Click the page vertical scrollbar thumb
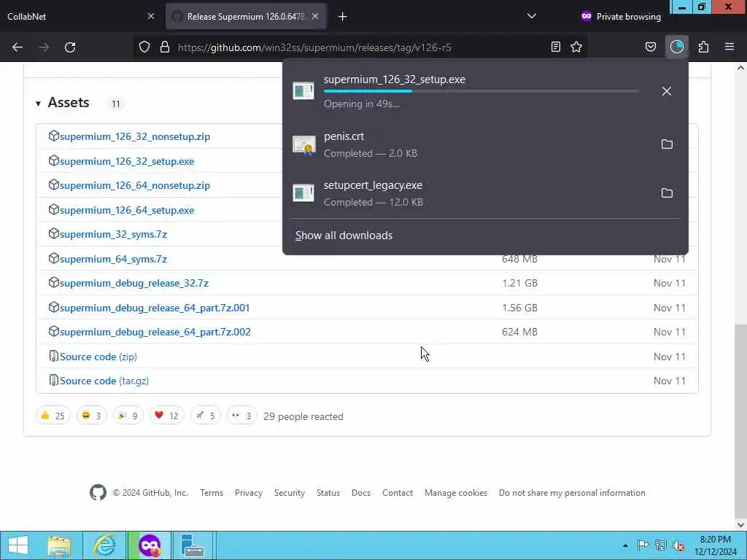 point(740,421)
